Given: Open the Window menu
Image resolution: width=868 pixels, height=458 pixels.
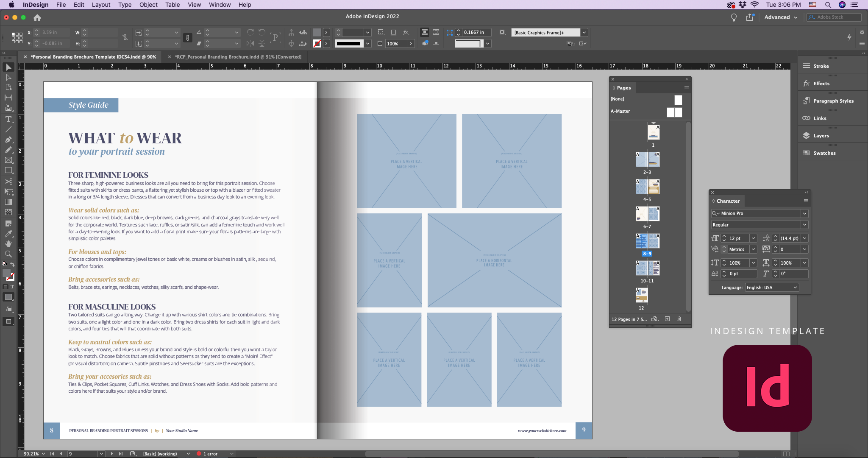Looking at the screenshot, I should (x=220, y=5).
